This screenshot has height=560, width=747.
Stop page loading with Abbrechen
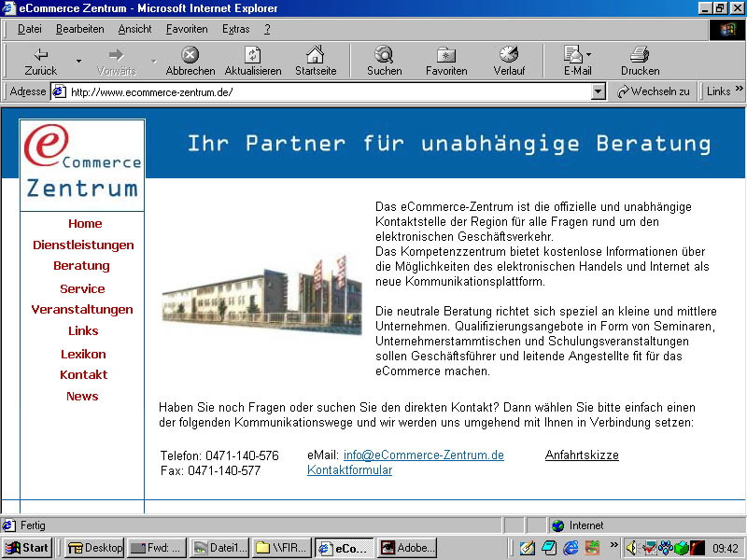click(190, 61)
